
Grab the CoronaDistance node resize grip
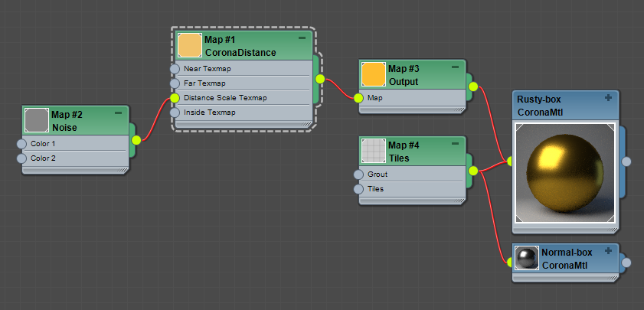307,124
